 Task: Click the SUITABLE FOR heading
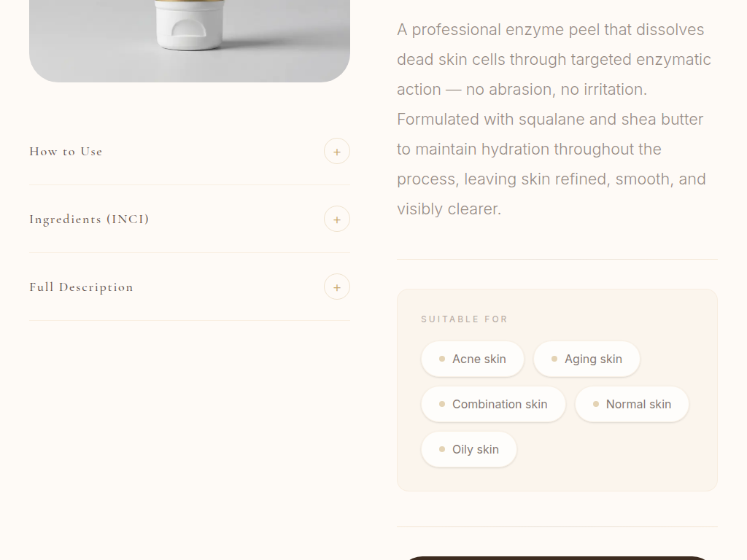coord(464,319)
